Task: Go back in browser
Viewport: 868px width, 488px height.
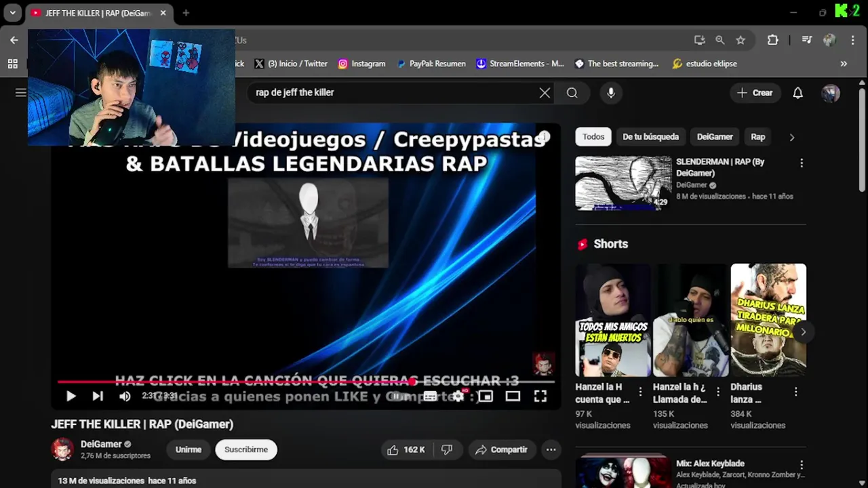Action: pos(14,40)
